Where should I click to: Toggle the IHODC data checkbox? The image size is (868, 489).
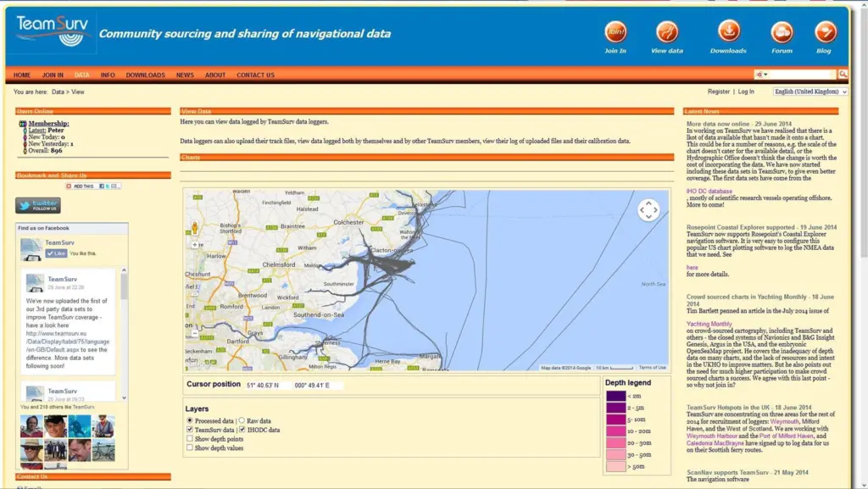[x=242, y=430]
